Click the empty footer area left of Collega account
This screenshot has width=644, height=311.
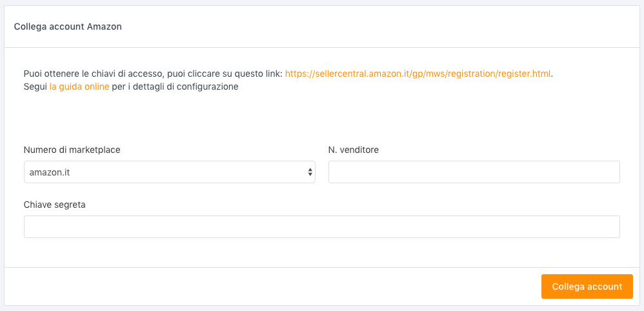pyautogui.click(x=258, y=286)
